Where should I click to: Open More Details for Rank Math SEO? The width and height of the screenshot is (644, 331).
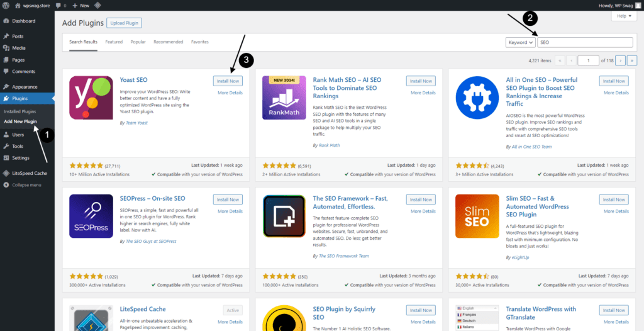423,93
